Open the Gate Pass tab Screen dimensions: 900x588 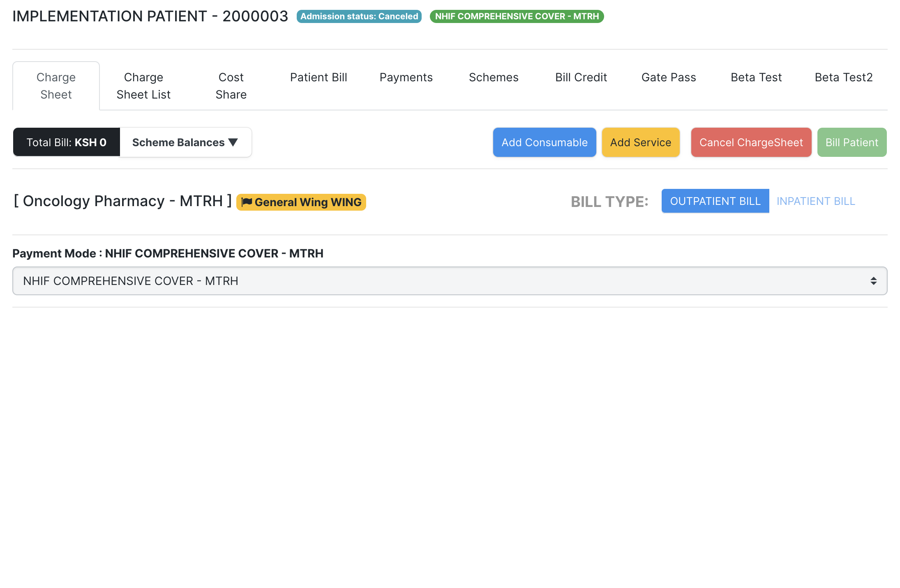[x=669, y=77]
